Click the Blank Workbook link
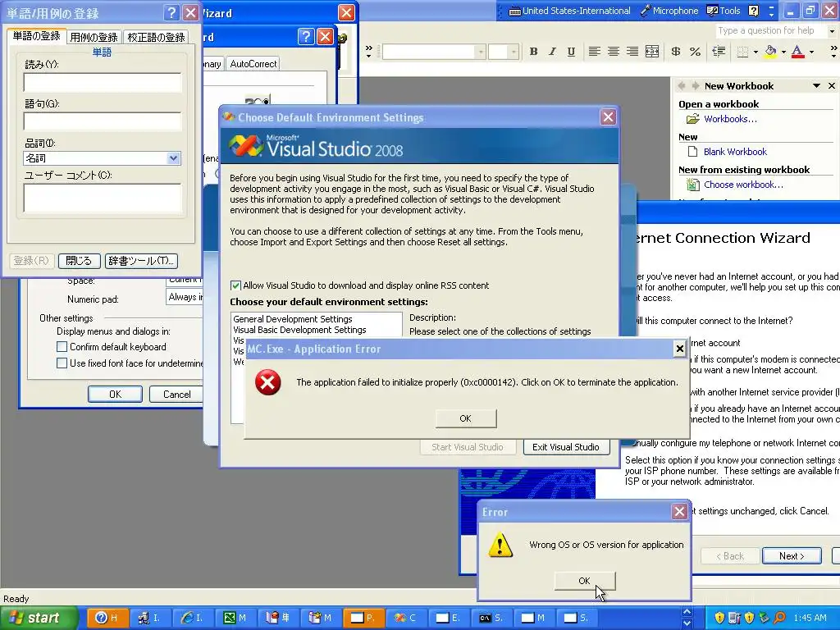 (x=735, y=152)
